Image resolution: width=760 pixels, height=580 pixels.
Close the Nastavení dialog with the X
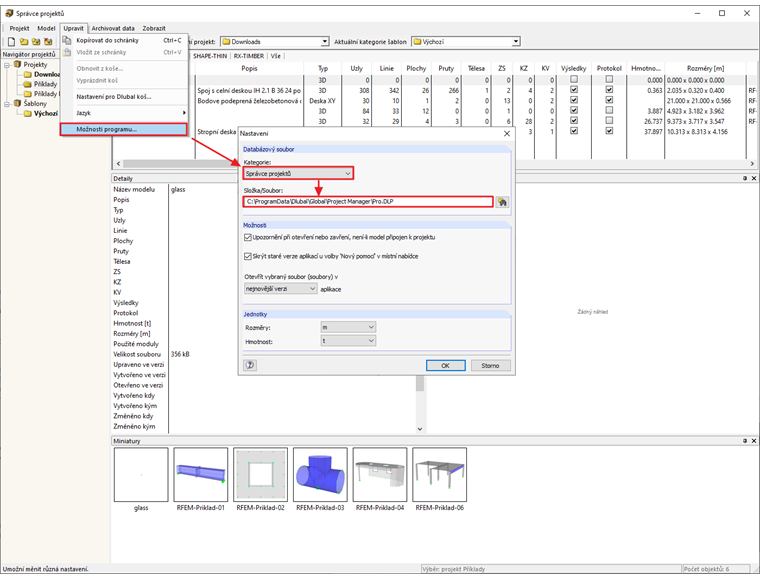[507, 133]
